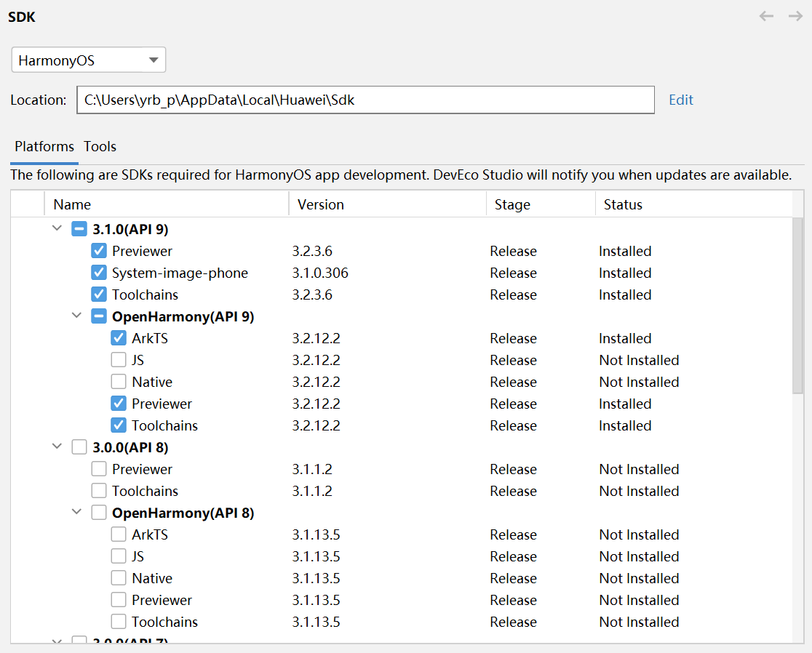This screenshot has width=812, height=653.
Task: Check the JS 3.2.12.2 checkbox
Action: point(119,360)
